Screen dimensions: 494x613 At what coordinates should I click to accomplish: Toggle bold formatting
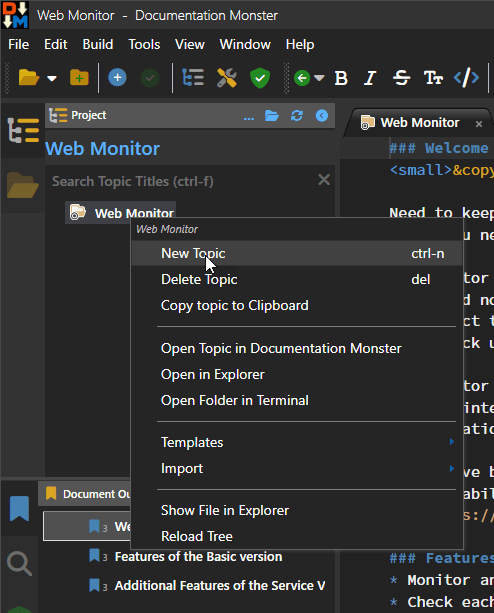pyautogui.click(x=341, y=78)
